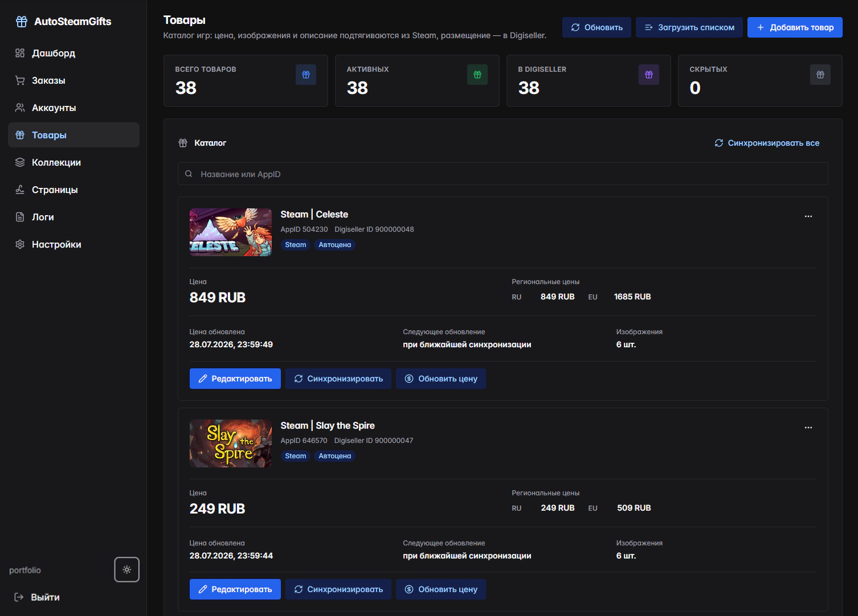The image size is (858, 616).
Task: Click the sync icon on Slay the Spire Синхронизировать
Action: [299, 589]
